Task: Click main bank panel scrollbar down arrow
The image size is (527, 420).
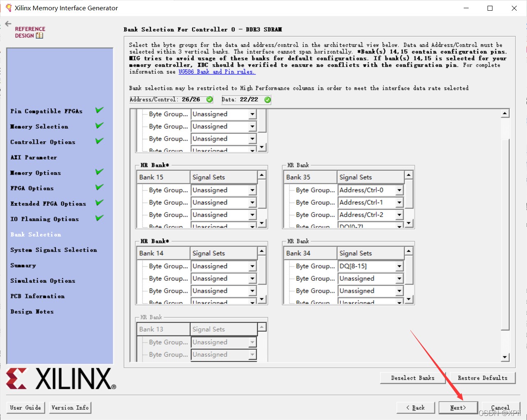Action: click(505, 358)
